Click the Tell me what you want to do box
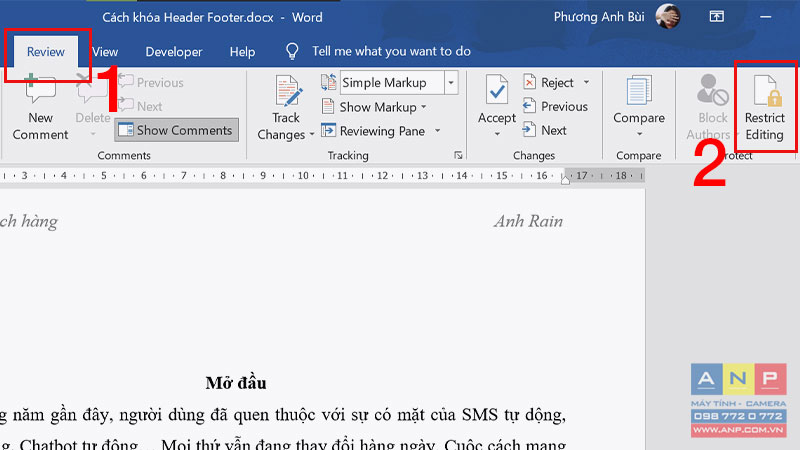The image size is (800, 450). click(x=391, y=51)
